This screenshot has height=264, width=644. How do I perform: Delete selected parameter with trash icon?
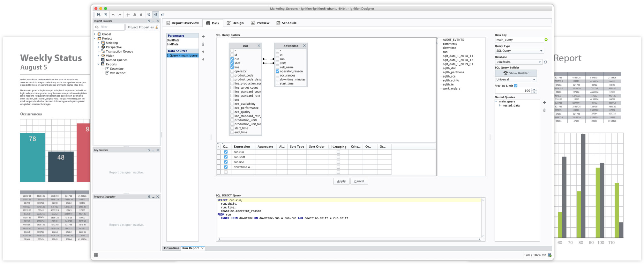tap(203, 44)
